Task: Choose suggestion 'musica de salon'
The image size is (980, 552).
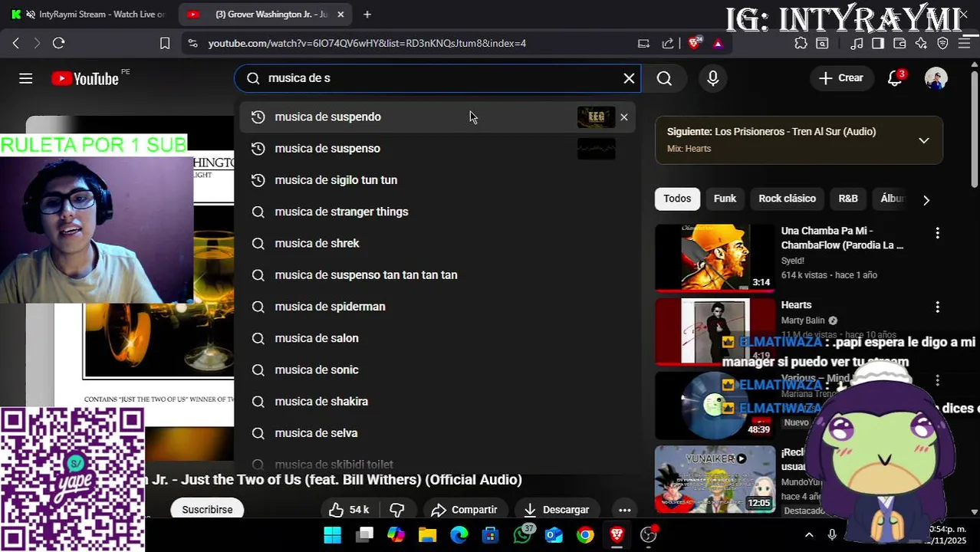Action: [437, 338]
